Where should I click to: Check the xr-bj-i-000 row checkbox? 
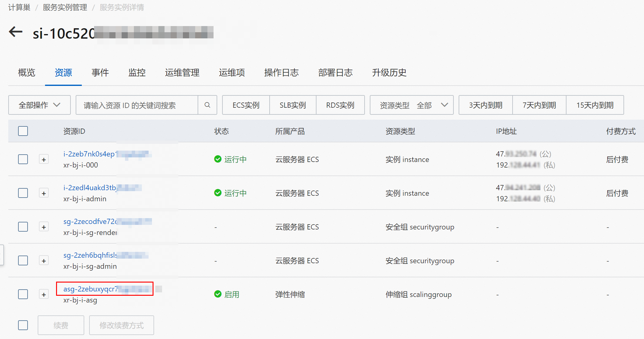tap(23, 159)
